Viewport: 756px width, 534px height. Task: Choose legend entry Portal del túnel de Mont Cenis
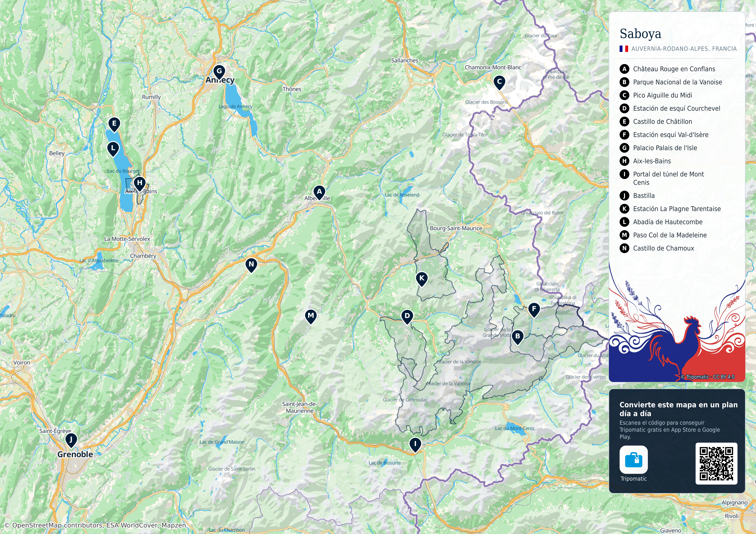662,178
